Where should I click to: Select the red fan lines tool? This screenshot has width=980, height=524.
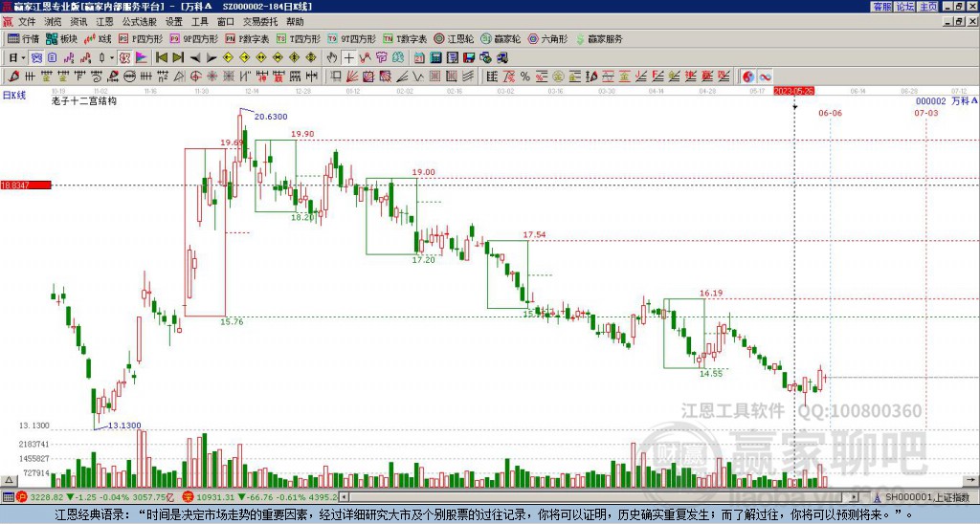(351, 76)
